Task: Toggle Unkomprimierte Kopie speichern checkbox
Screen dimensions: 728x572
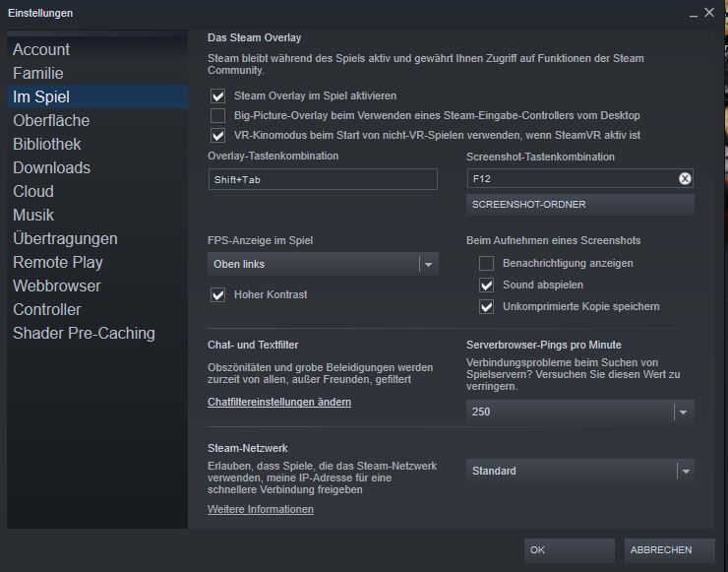Action: click(x=486, y=307)
